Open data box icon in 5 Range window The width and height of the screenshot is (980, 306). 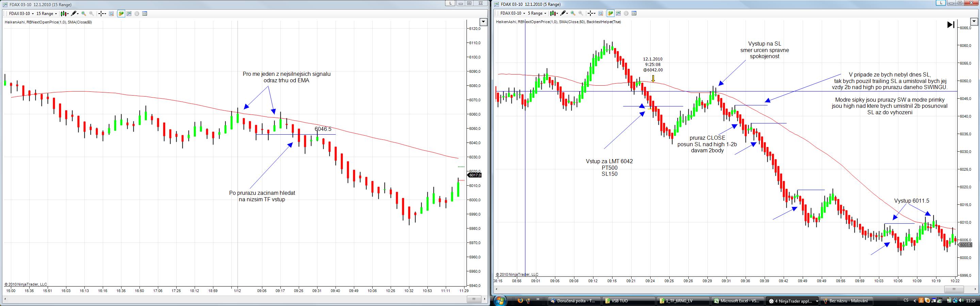(634, 13)
